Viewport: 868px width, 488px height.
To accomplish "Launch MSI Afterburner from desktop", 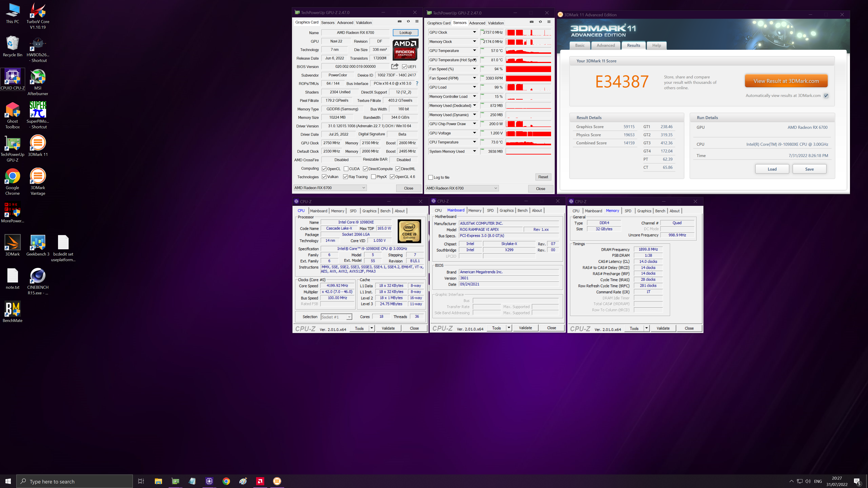I will pos(38,82).
